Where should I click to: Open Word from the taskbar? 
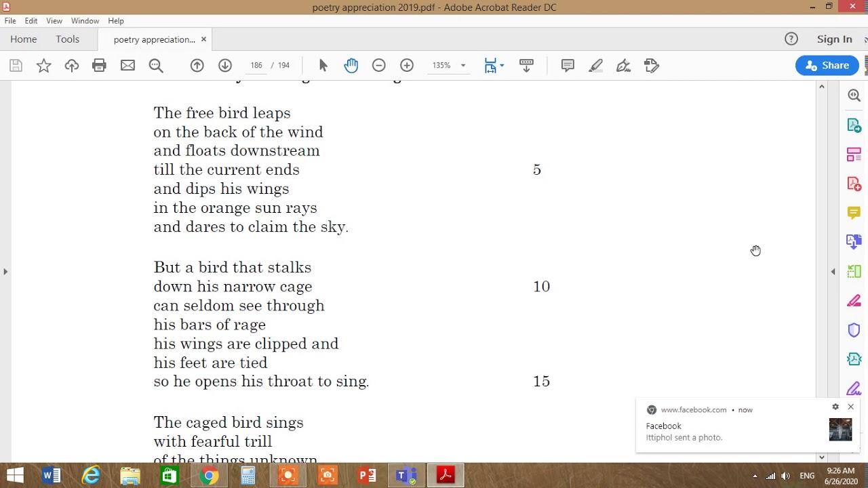tap(52, 476)
